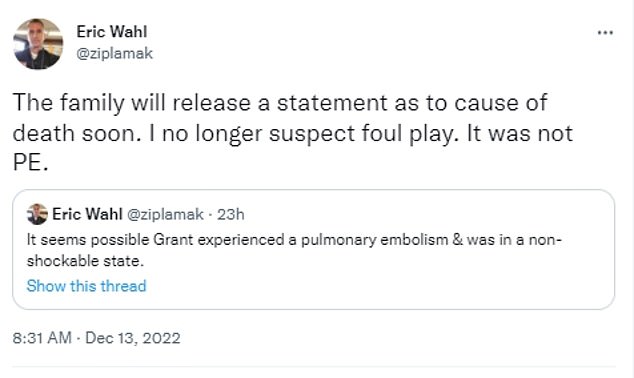634x378 pixels.
Task: Click the Dec 13, 2022 date
Action: point(133,338)
